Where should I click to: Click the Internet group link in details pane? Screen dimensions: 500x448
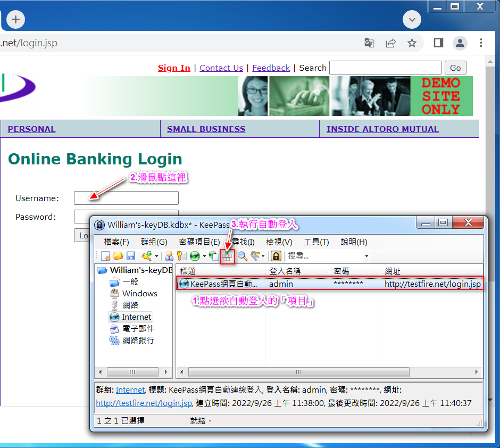pyautogui.click(x=130, y=390)
